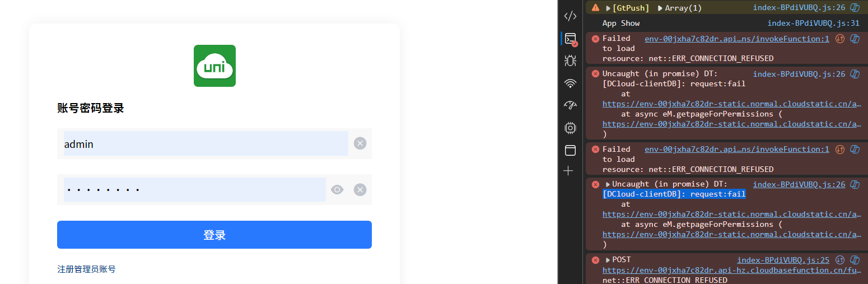868x284 pixels.
Task: Open the Memory chip icon panel
Action: [x=570, y=128]
